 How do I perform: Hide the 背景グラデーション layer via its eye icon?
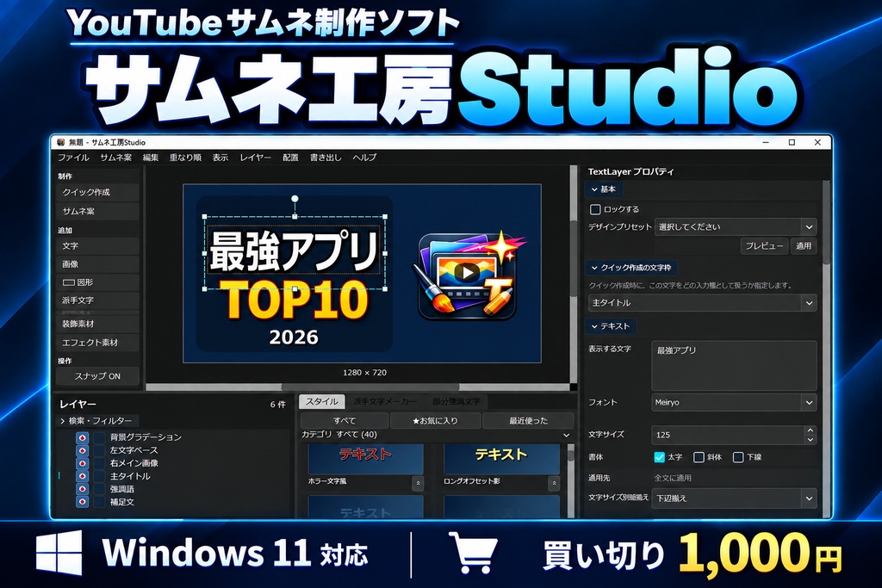click(x=82, y=437)
